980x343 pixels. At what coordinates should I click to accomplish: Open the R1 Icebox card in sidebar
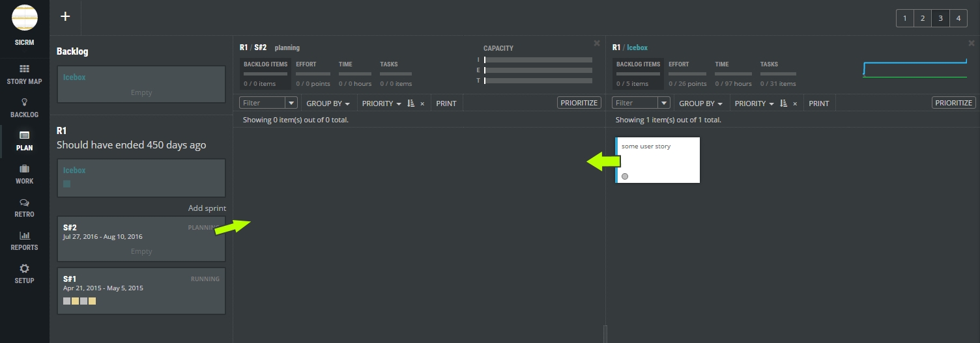point(141,178)
